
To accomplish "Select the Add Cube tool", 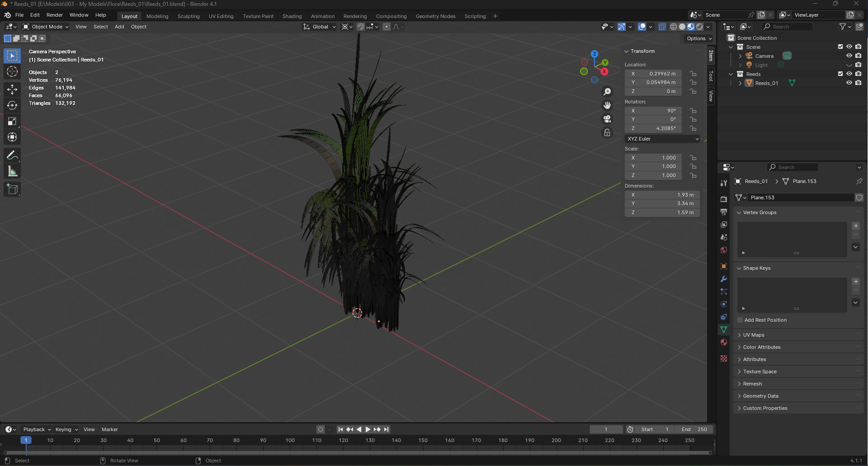I will tap(12, 189).
